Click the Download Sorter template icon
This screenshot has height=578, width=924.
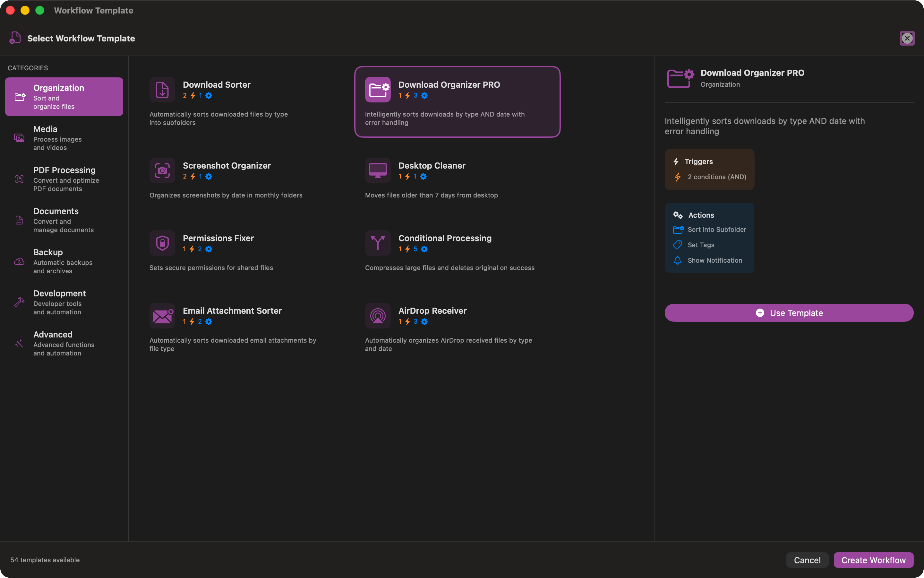162,90
